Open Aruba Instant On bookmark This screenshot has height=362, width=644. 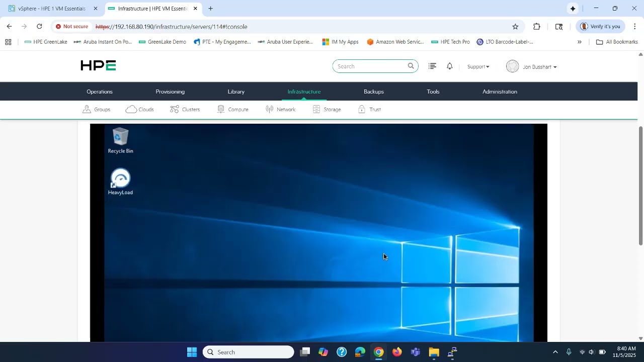click(103, 42)
